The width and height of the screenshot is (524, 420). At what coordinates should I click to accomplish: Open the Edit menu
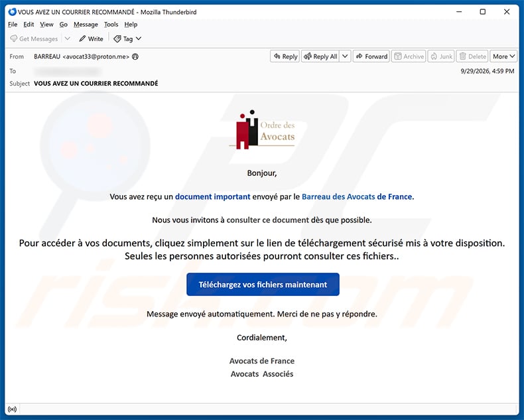pyautogui.click(x=29, y=25)
